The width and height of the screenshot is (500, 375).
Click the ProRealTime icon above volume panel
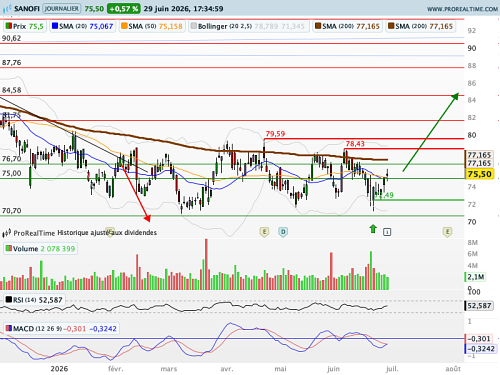(x=7, y=233)
